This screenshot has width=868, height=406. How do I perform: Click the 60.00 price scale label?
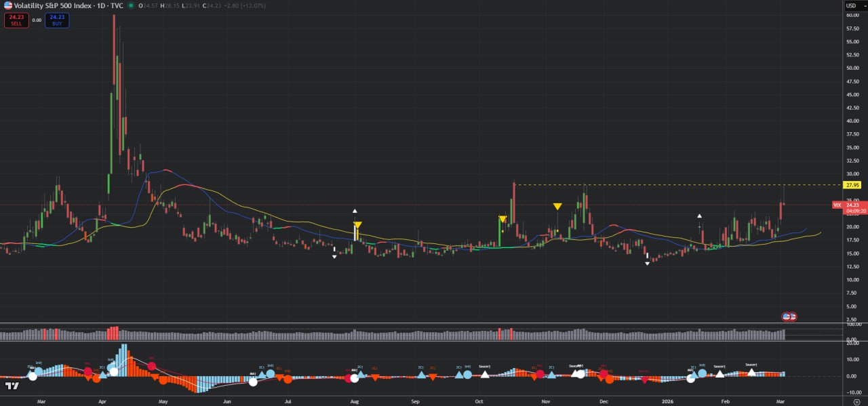(x=852, y=15)
